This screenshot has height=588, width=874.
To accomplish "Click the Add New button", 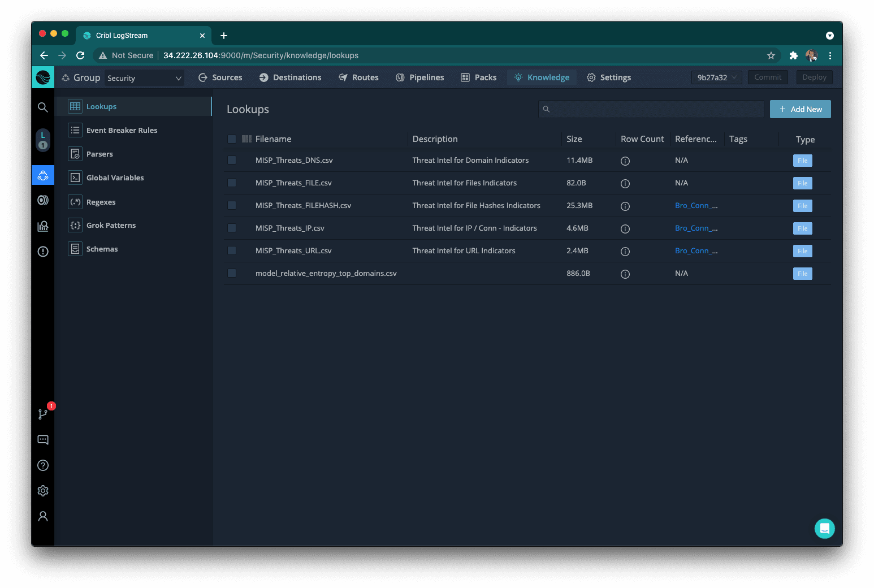I will point(800,109).
